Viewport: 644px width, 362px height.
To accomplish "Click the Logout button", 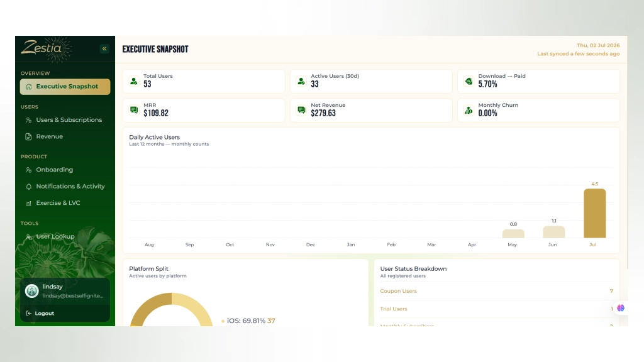I will 40,313.
